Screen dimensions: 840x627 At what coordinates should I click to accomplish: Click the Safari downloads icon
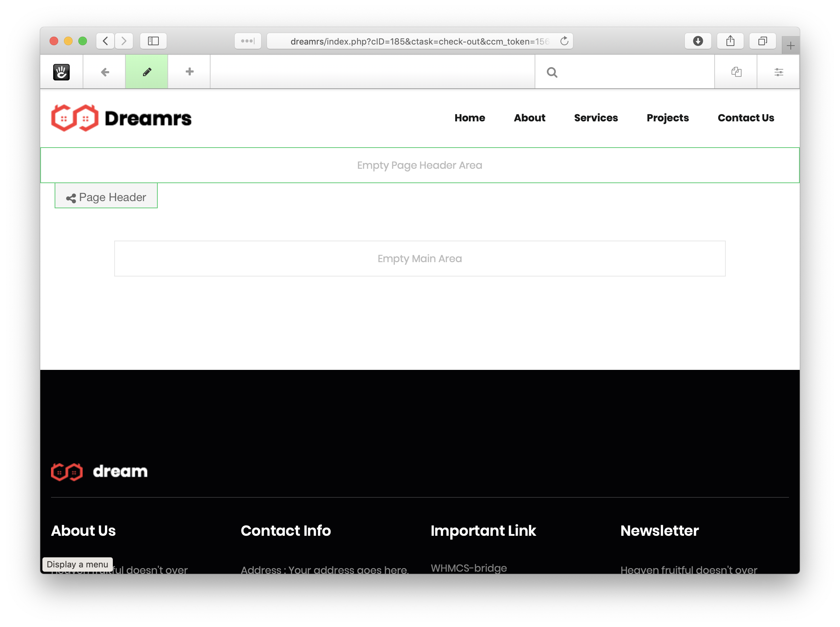coord(698,41)
